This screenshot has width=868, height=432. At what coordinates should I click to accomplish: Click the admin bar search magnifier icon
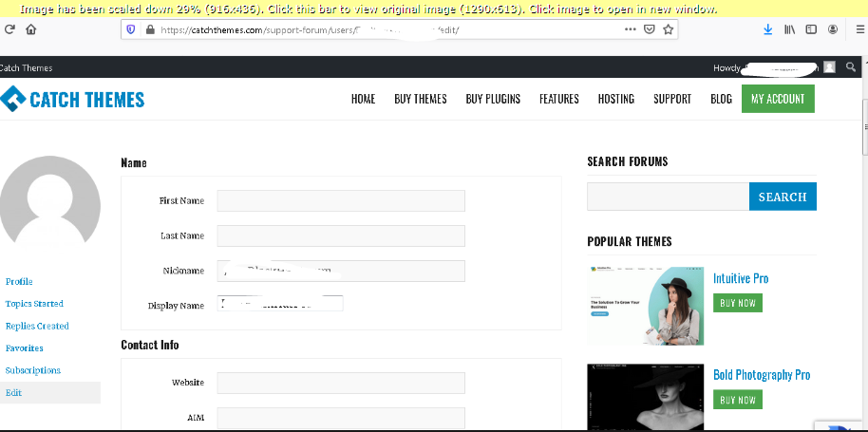click(x=851, y=66)
